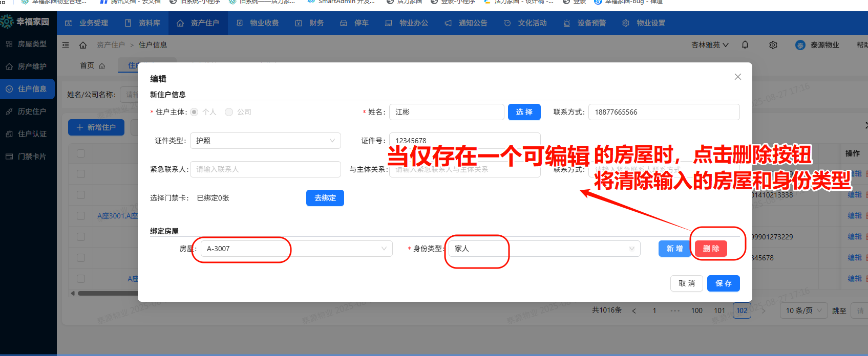Select the 个人 radio button

(x=195, y=112)
